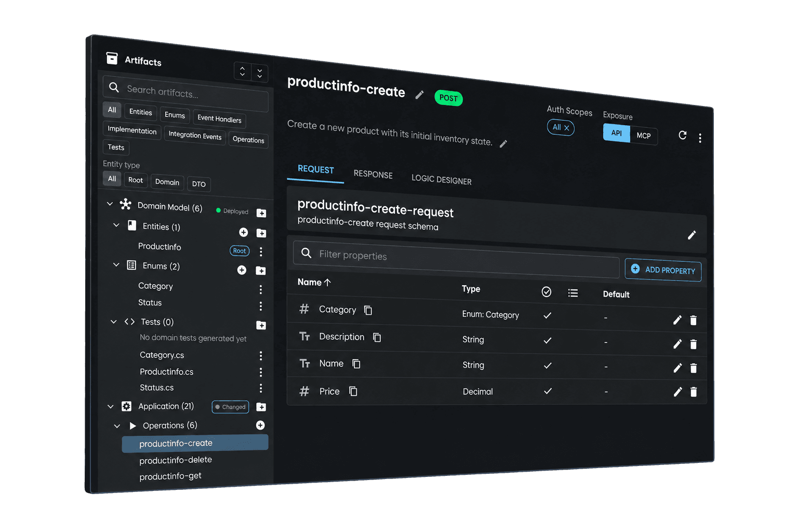798x532 pixels.
Task: Select the Enums artifact filter chip
Action: point(175,115)
